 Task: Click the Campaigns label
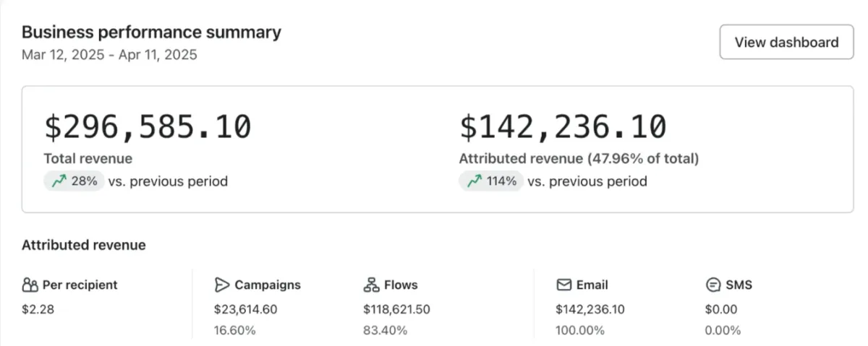tap(268, 285)
